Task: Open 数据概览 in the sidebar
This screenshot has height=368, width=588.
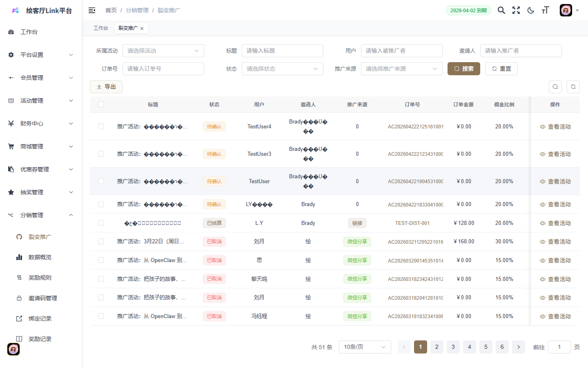Action: tap(40, 257)
